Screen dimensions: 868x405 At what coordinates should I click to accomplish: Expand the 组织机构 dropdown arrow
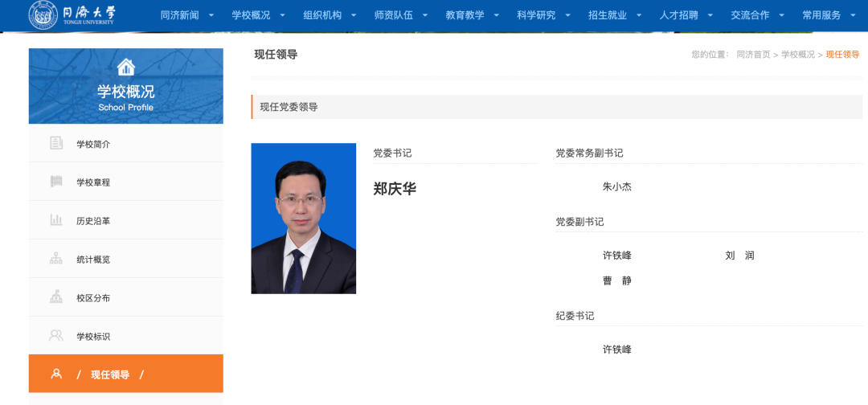point(354,15)
